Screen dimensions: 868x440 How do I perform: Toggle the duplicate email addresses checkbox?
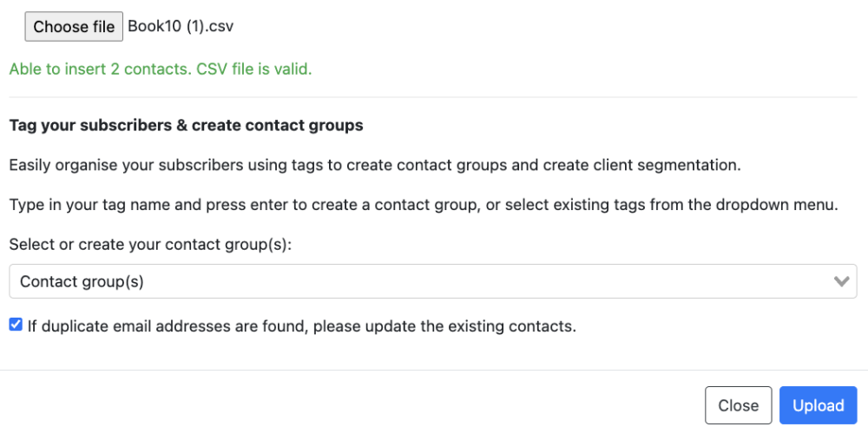click(16, 325)
